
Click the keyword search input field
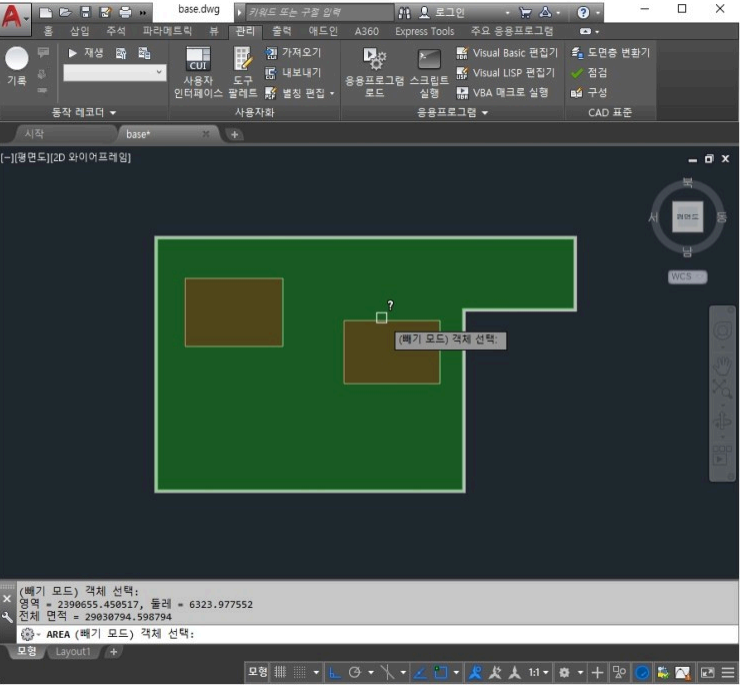319,13
